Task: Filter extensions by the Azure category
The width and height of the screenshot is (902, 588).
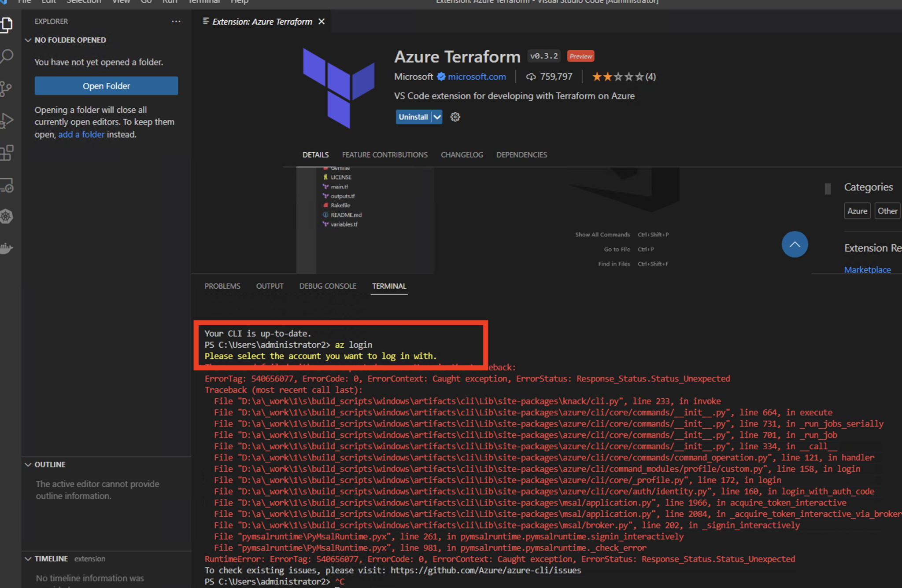Action: [857, 210]
